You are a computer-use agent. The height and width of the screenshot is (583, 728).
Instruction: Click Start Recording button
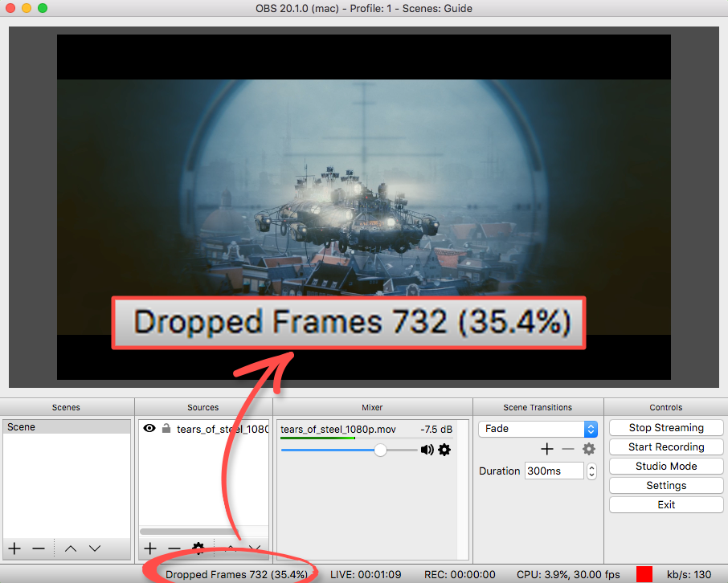click(x=666, y=447)
